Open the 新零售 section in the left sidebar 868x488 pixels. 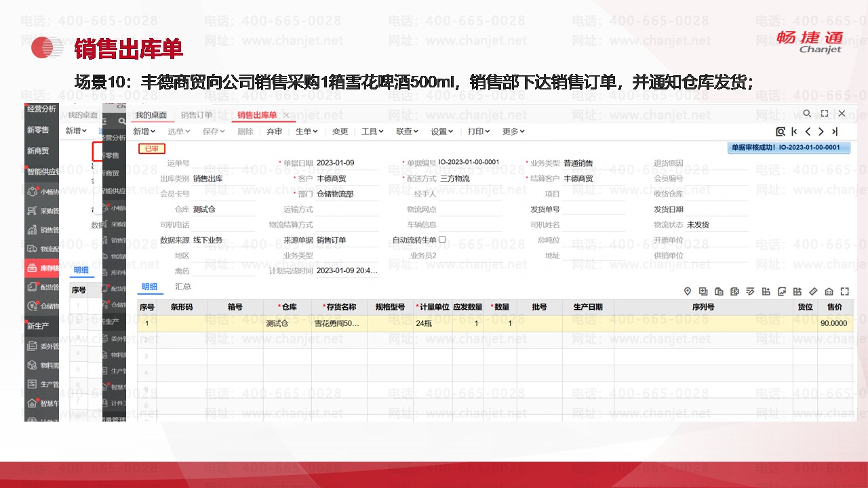coord(38,130)
